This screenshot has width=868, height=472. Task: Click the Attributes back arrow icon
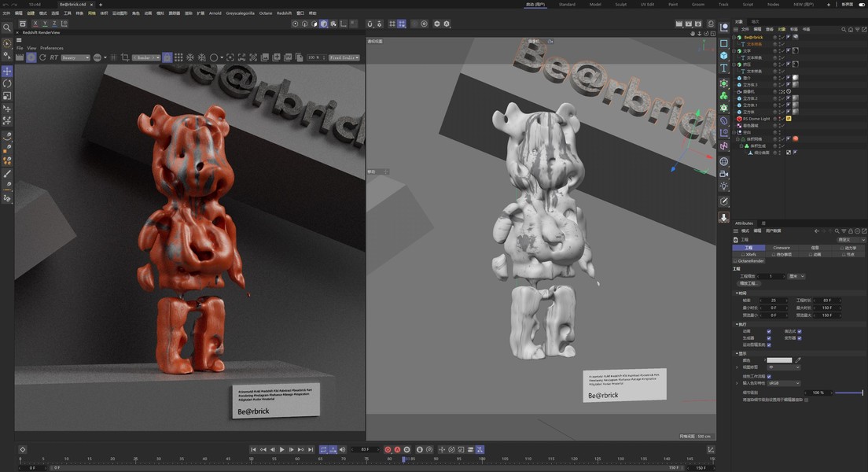817,231
